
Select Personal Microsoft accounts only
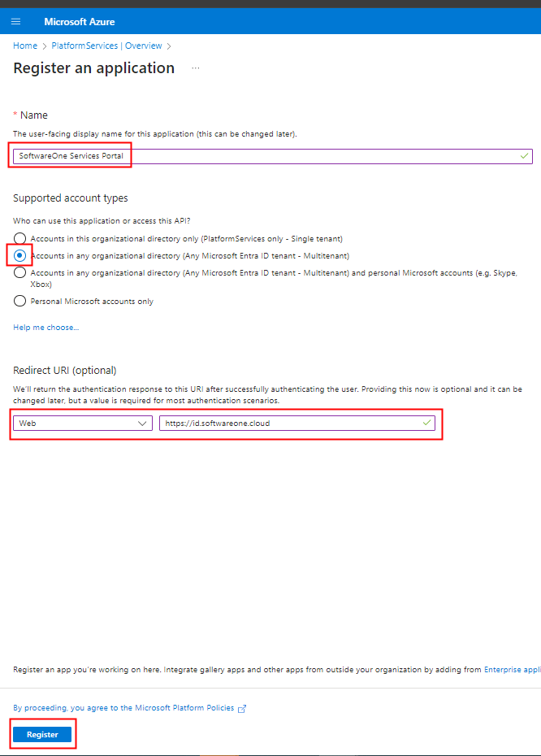click(19, 302)
